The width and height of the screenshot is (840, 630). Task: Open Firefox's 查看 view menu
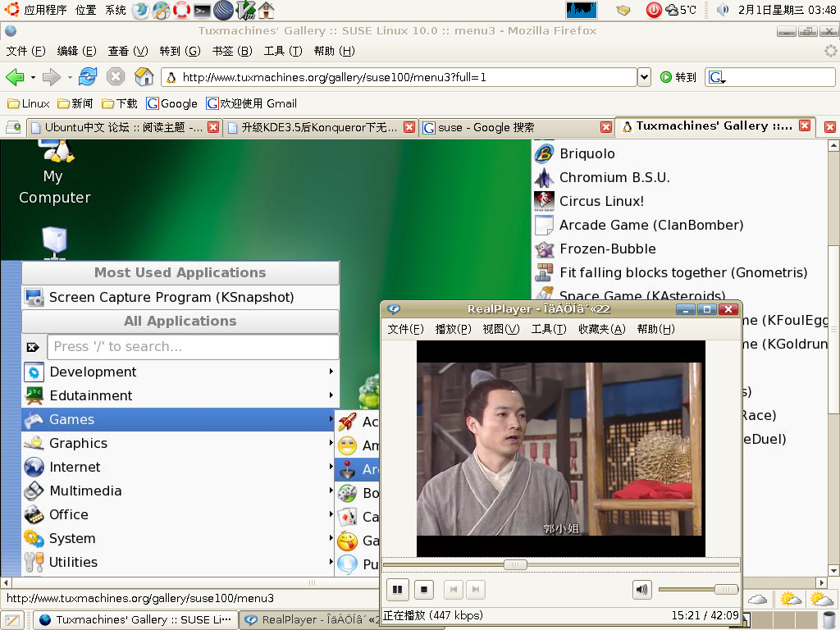coord(127,51)
